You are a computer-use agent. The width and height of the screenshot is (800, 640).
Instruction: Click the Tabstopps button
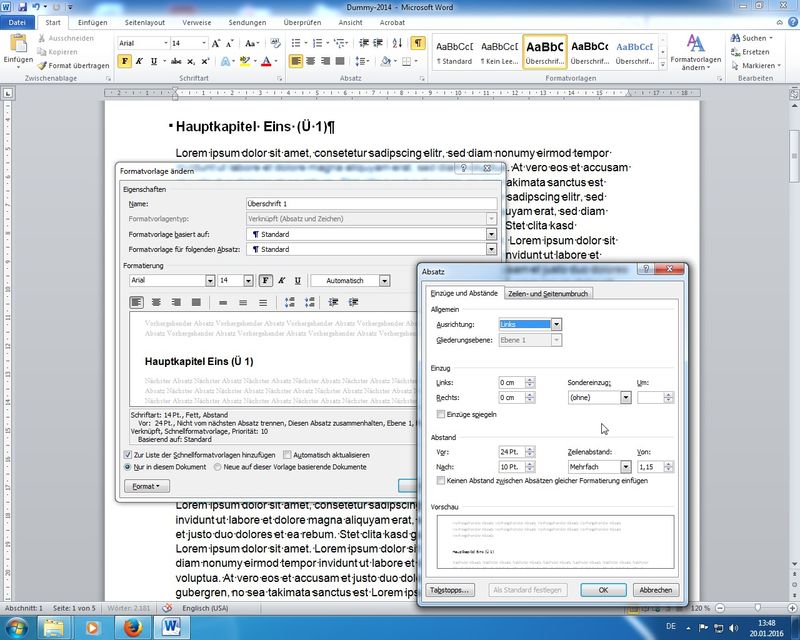(x=448, y=590)
